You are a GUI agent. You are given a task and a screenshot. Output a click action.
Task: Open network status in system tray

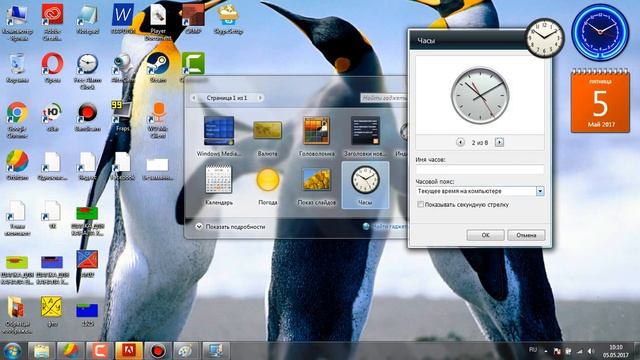click(580, 351)
